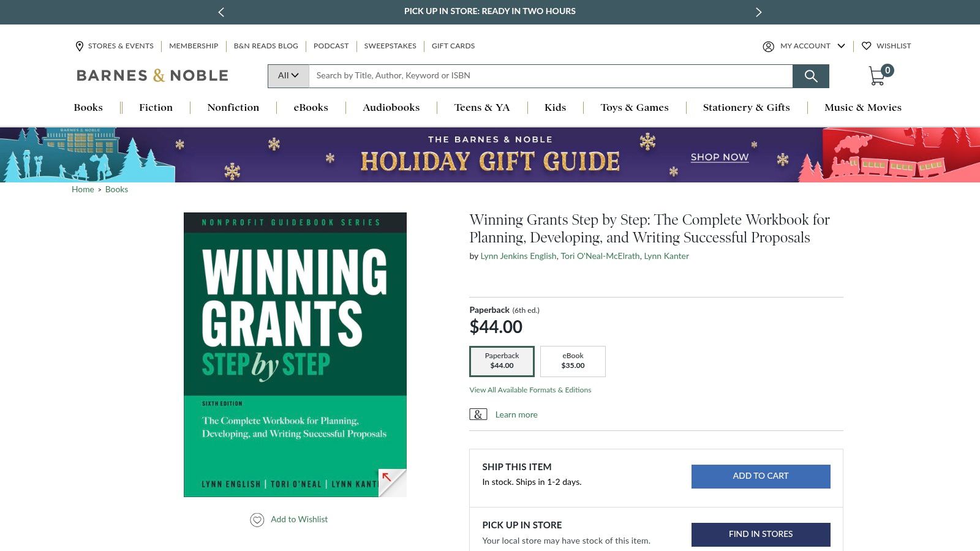Screen dimensions: 980x551
Task: Add the book to cart
Action: (x=760, y=476)
